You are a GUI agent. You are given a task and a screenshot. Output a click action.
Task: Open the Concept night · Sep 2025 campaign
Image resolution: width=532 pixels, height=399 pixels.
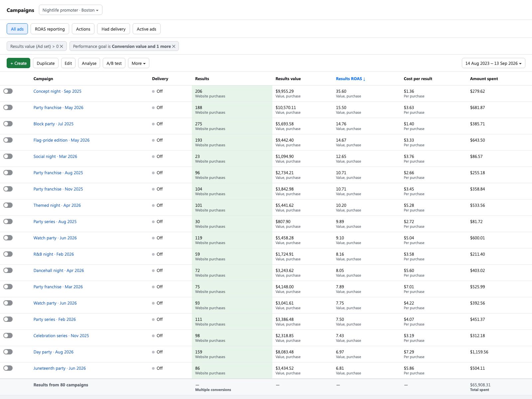coord(57,91)
